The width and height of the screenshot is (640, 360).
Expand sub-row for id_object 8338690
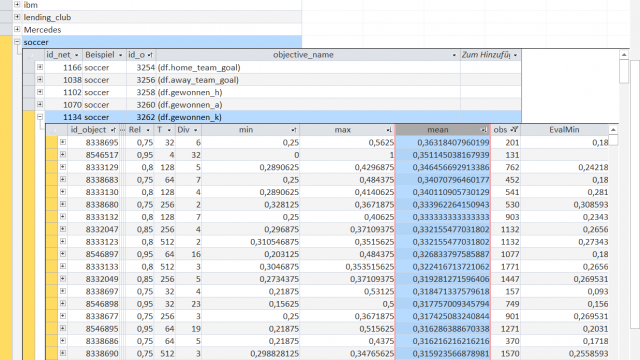pos(62,353)
